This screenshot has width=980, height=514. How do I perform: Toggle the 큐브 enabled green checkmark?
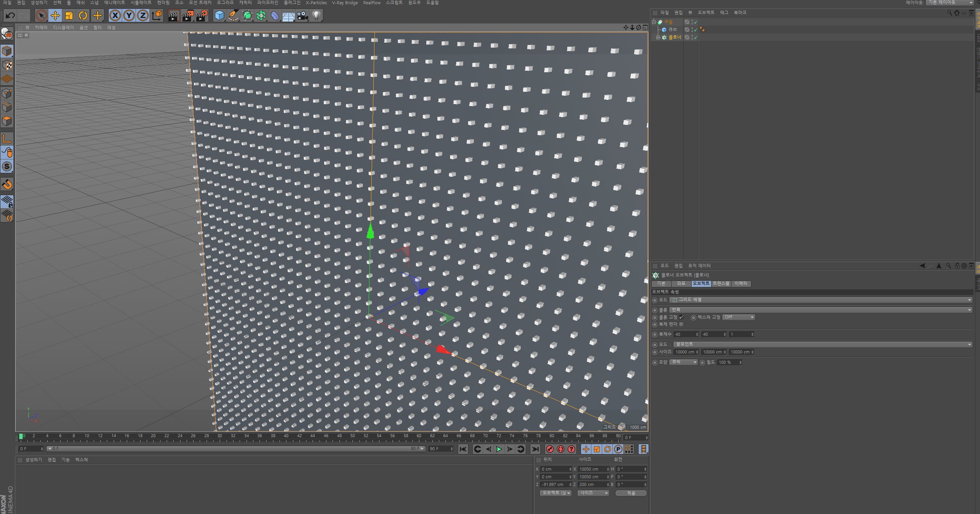pos(695,30)
